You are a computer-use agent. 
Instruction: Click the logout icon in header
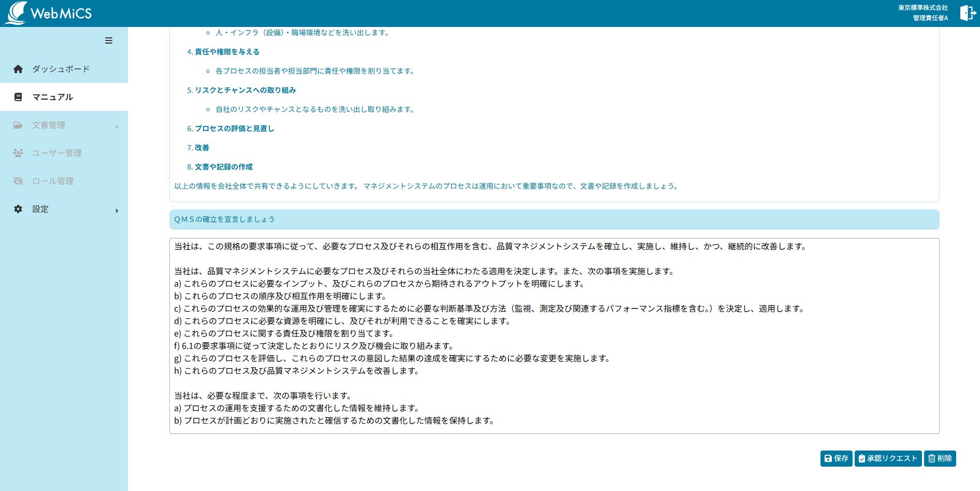967,13
